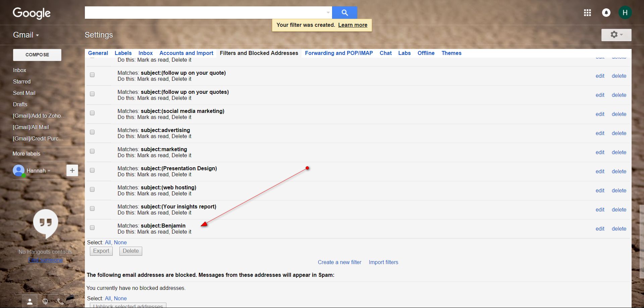Switch to the Chat tab

(x=386, y=53)
